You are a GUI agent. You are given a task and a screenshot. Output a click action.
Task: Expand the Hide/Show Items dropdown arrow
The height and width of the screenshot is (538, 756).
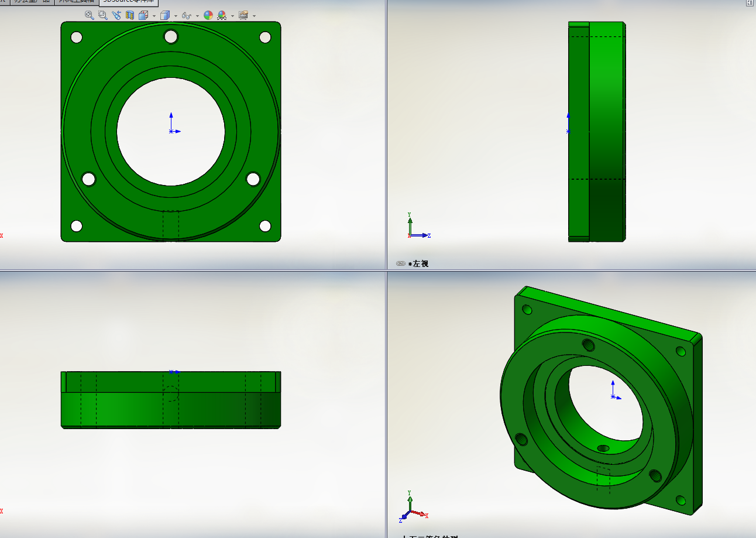click(198, 16)
